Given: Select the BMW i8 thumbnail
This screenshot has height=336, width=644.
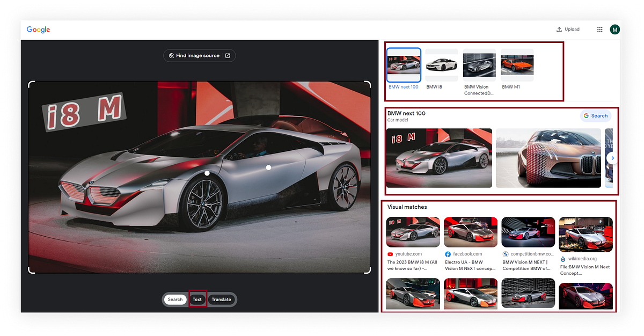Looking at the screenshot, I should pos(441,63).
